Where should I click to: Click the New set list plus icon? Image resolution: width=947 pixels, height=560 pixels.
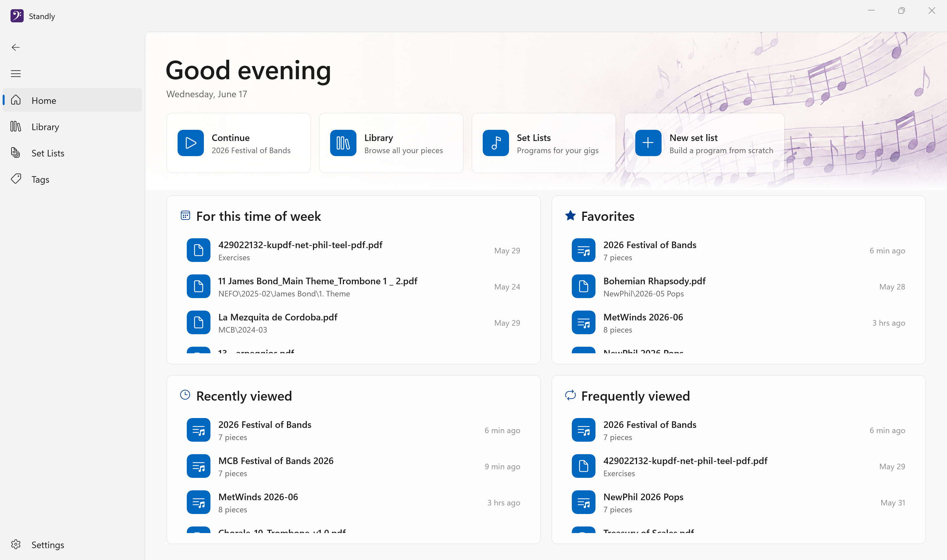(648, 143)
